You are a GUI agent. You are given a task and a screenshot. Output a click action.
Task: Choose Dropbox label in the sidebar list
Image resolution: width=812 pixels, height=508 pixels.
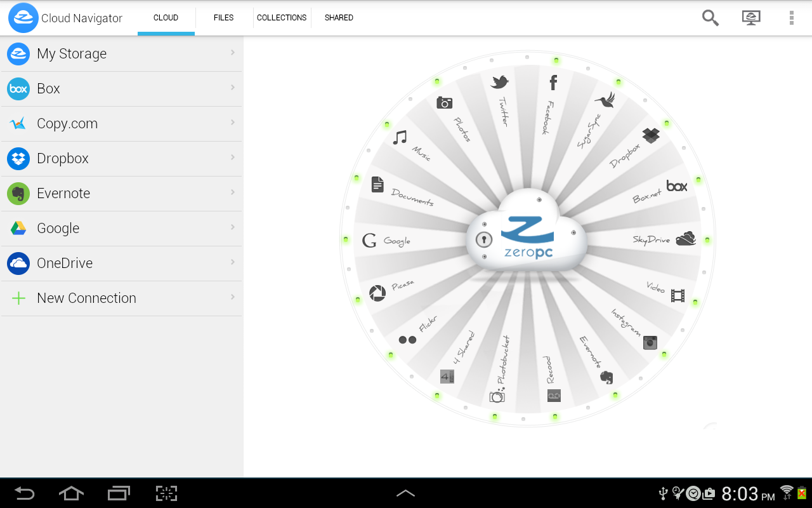pyautogui.click(x=63, y=159)
